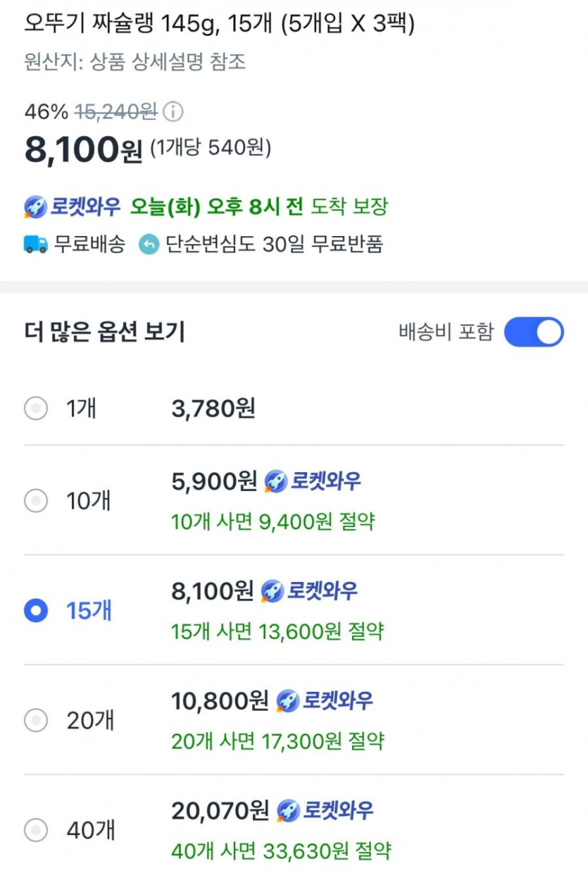The image size is (588, 873).
Task: Select the 1개 radio button
Action: pyautogui.click(x=36, y=408)
